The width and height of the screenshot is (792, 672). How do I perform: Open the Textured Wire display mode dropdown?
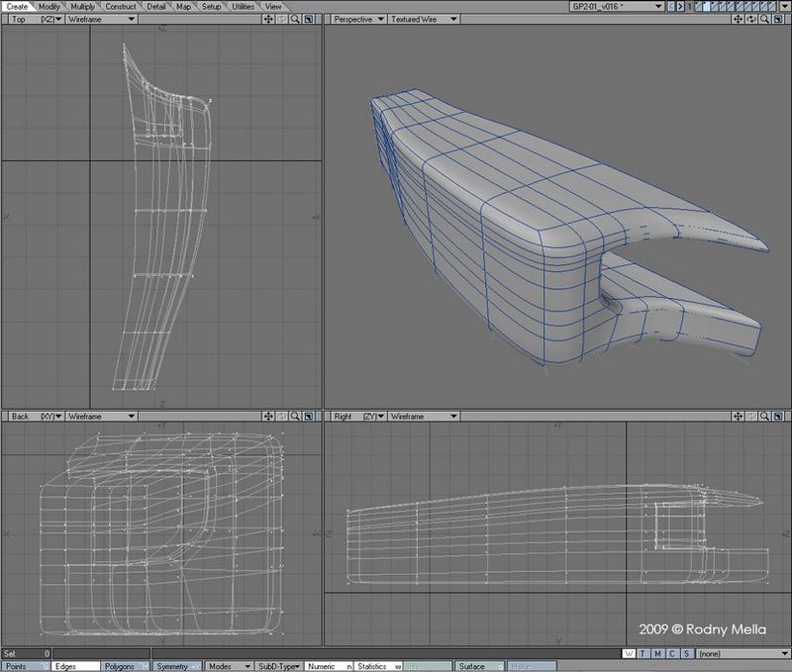pos(421,19)
